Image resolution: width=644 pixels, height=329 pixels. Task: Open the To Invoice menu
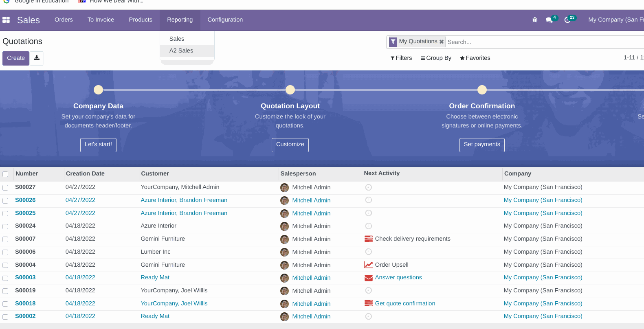pyautogui.click(x=101, y=20)
